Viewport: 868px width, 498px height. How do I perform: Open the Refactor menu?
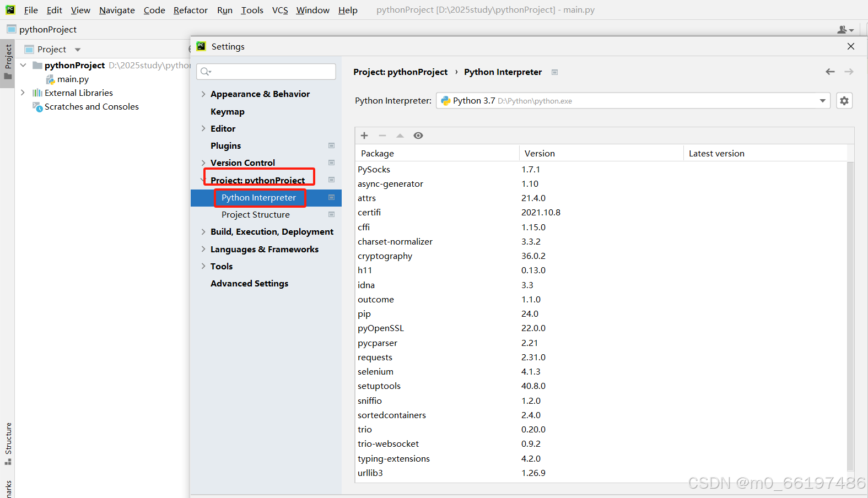[x=191, y=10]
